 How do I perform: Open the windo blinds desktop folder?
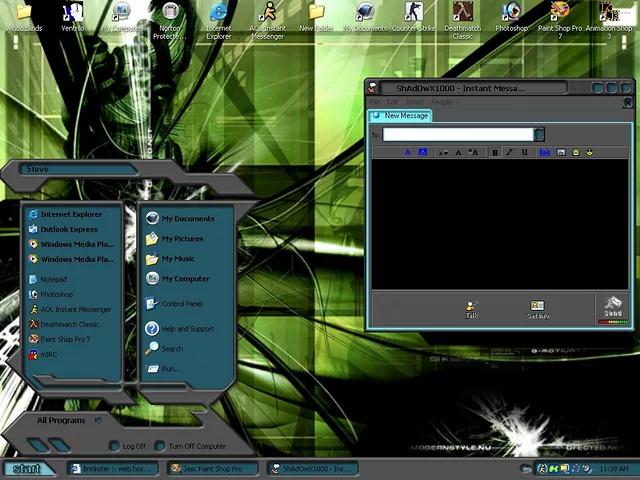tap(24, 18)
